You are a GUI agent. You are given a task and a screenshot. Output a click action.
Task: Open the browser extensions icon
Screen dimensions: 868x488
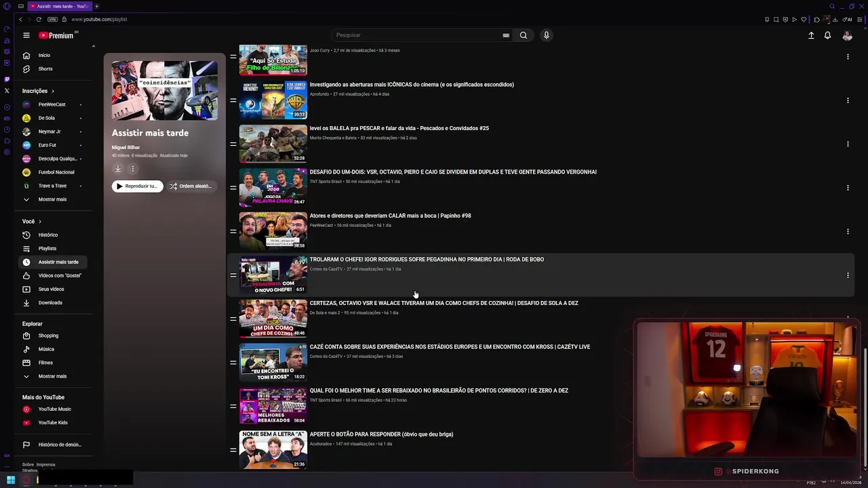pyautogui.click(x=817, y=19)
